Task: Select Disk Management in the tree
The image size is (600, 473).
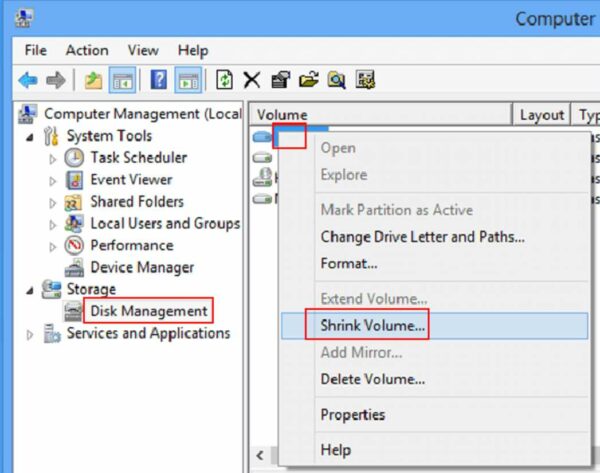Action: tap(149, 311)
